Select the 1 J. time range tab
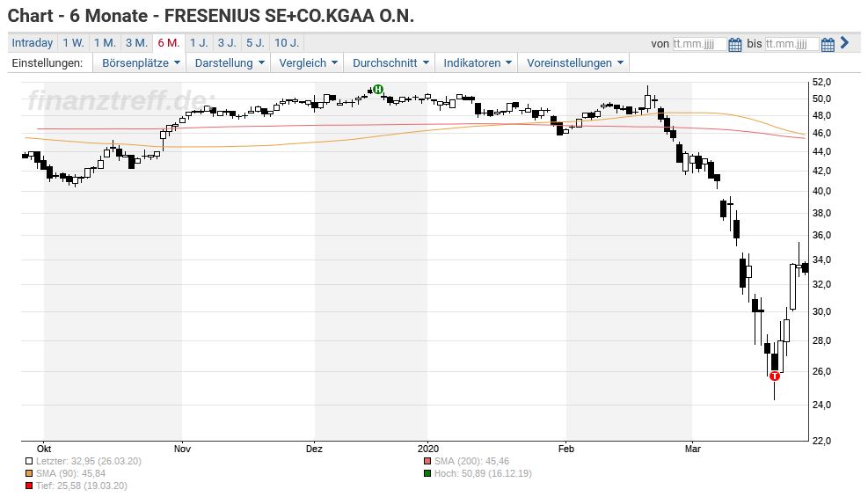Viewport: 868px width, 497px height. coord(199,42)
